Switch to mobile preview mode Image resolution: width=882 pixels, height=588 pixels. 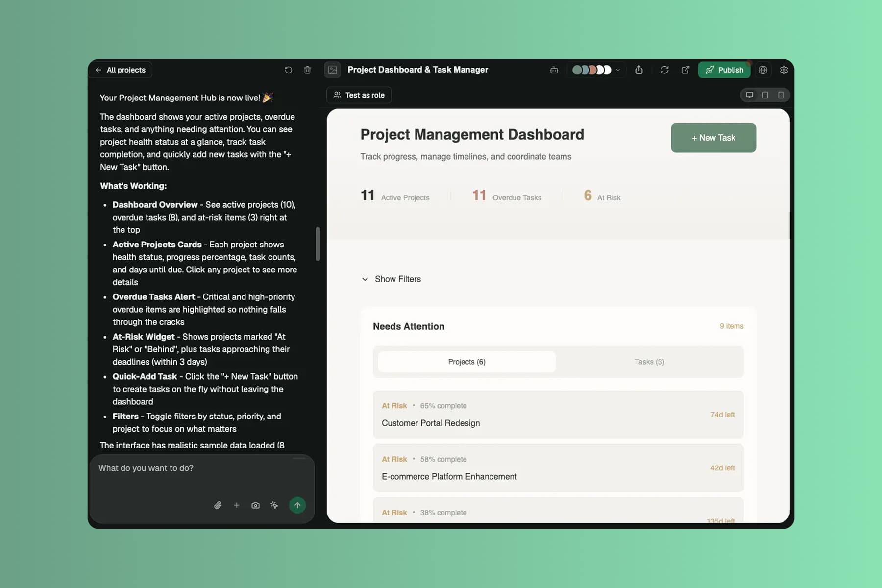pyautogui.click(x=781, y=95)
